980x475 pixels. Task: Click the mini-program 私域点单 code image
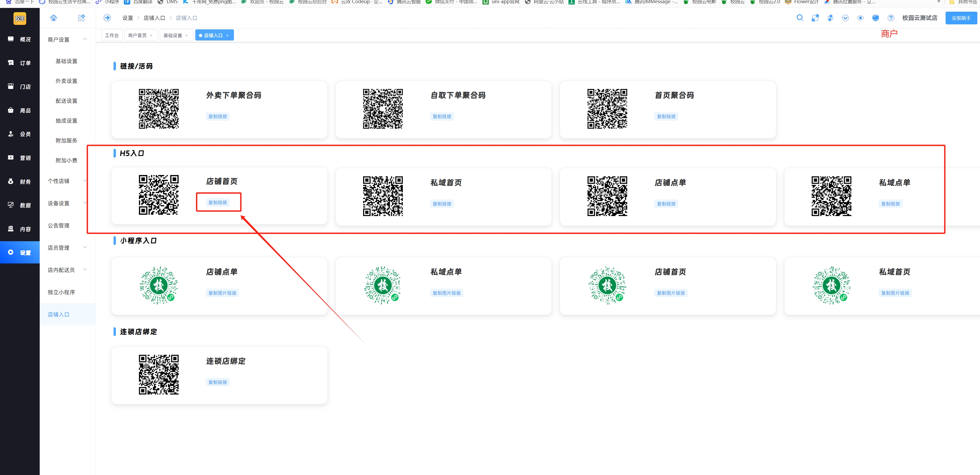click(383, 285)
